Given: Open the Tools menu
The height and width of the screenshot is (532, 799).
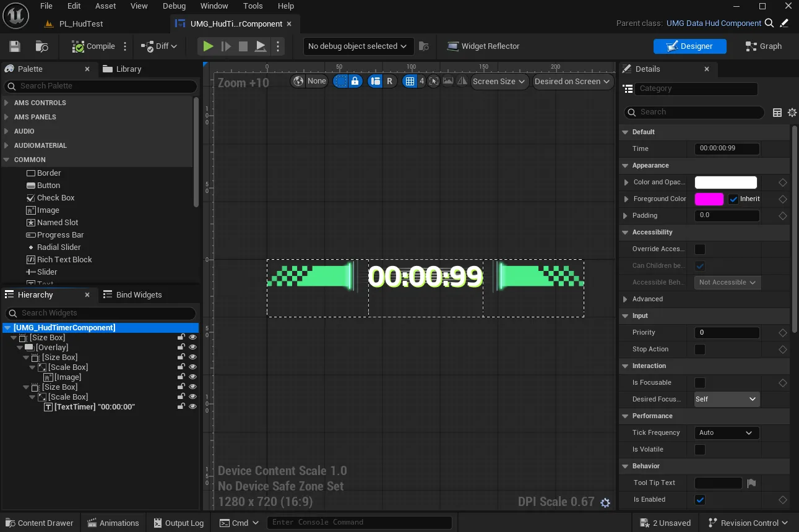Looking at the screenshot, I should 253,6.
